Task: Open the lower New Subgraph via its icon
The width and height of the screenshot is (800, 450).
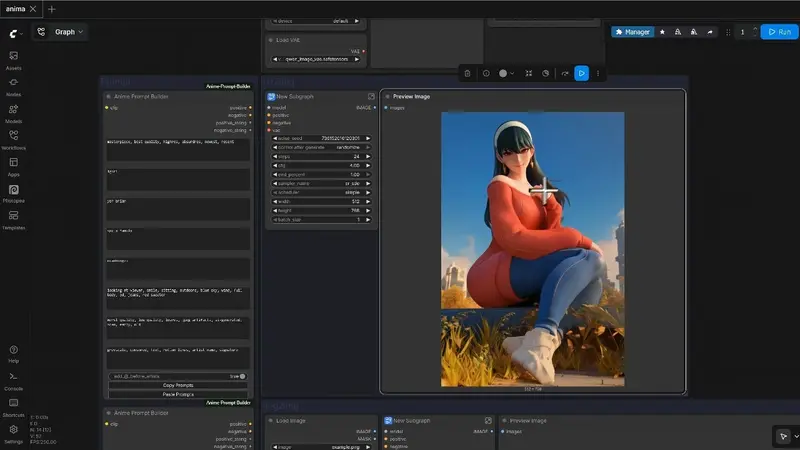Action: click(488, 420)
